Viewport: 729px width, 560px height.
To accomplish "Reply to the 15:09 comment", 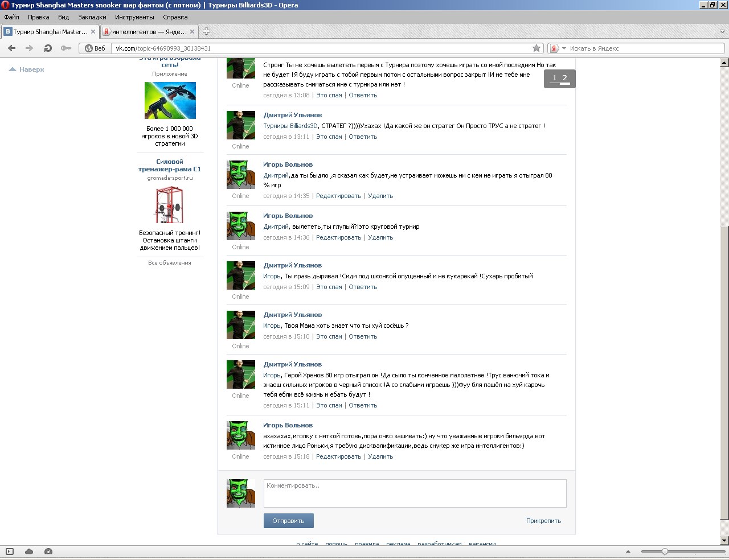I will [x=363, y=287].
